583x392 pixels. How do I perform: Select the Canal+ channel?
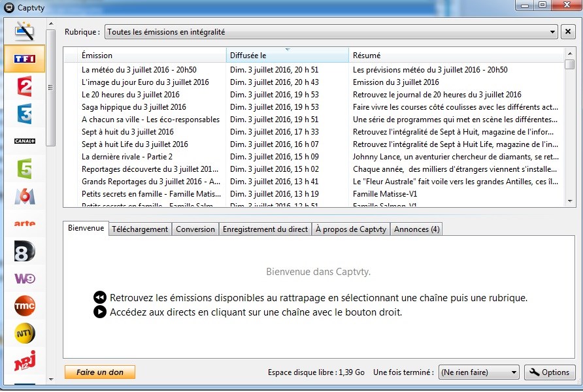coord(25,141)
